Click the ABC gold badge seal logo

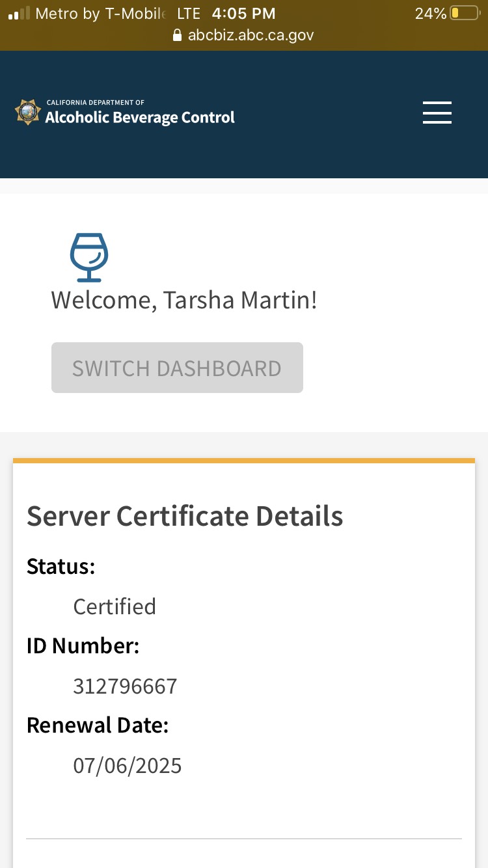click(27, 113)
